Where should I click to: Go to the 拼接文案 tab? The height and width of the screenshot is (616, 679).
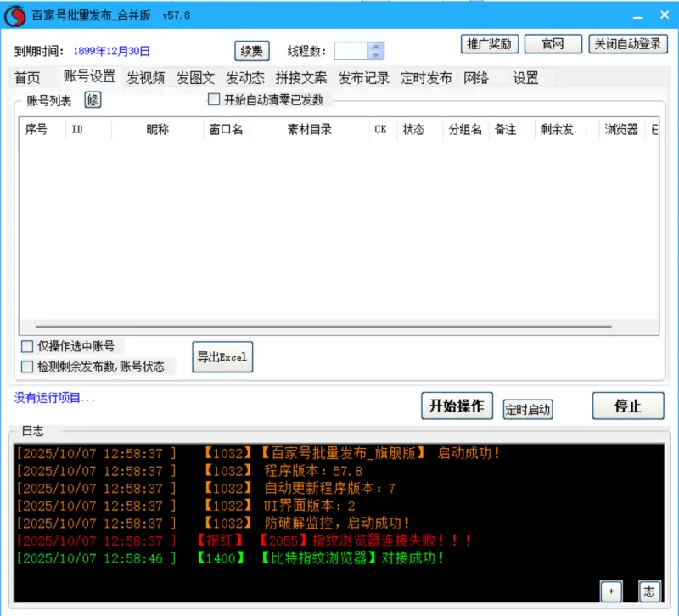[x=301, y=78]
